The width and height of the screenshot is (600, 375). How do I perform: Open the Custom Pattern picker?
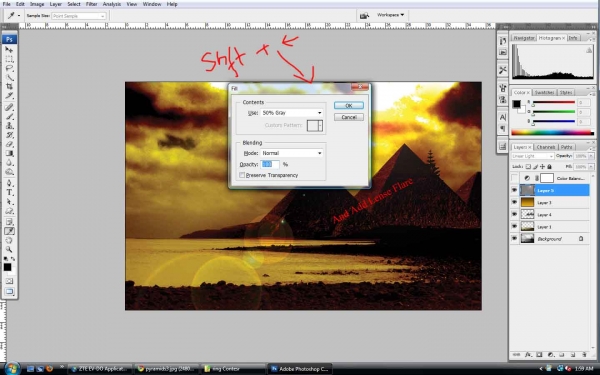pos(315,126)
